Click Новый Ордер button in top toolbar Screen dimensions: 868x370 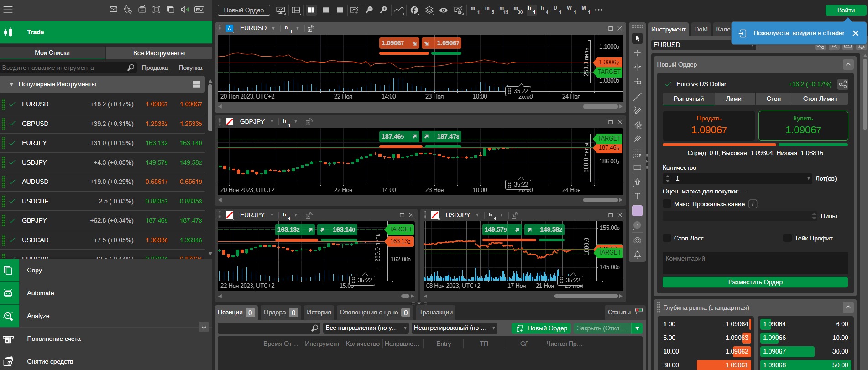[244, 10]
